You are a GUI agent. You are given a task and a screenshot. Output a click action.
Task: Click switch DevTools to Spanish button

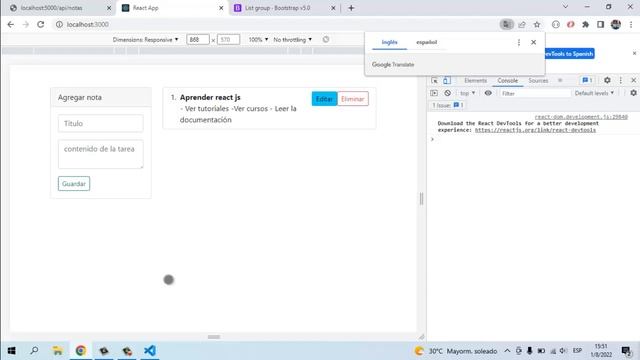(x=569, y=53)
